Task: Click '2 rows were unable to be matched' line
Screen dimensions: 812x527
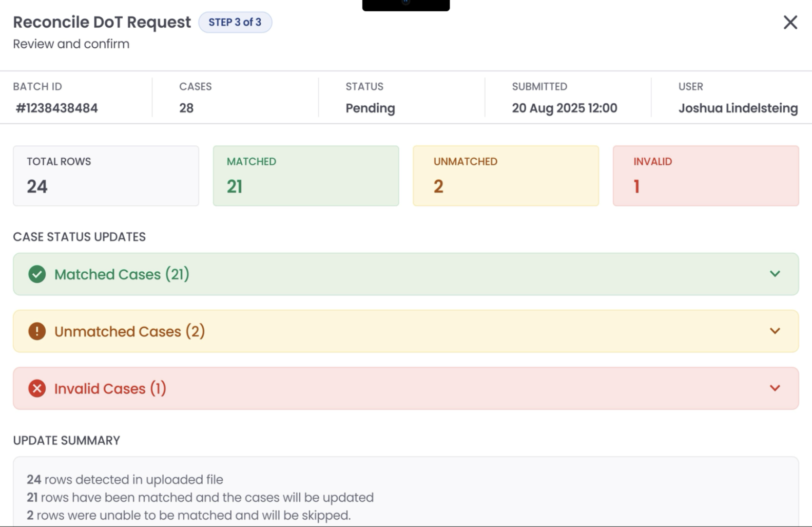Action: [x=189, y=515]
